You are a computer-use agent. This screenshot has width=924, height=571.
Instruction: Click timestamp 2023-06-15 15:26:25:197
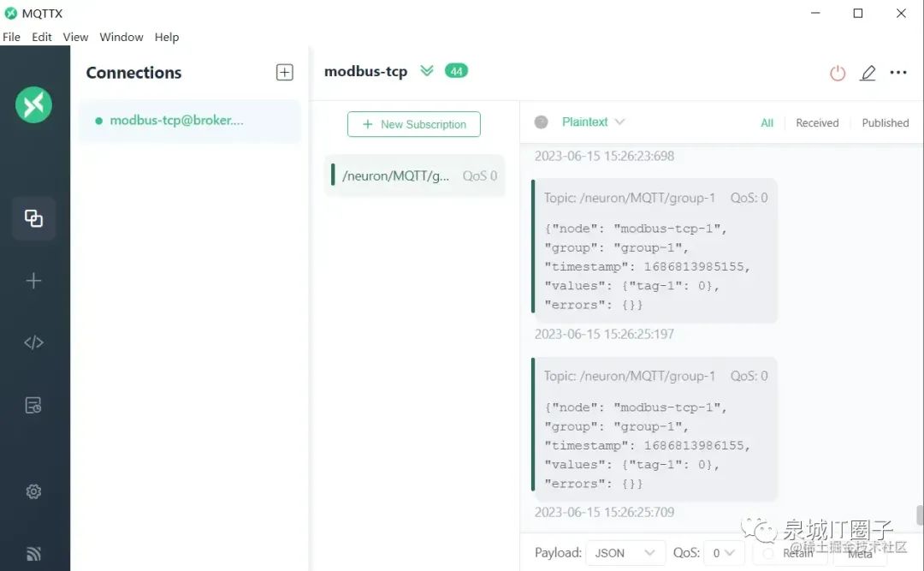click(604, 334)
